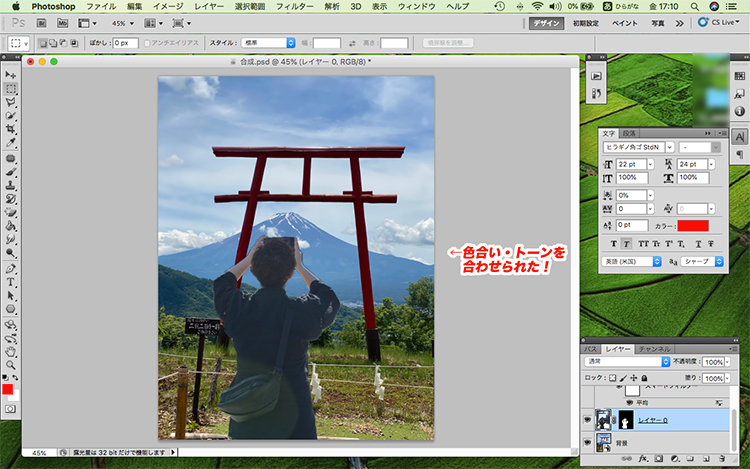Enable the アンチエイリアス checkbox

coord(147,43)
